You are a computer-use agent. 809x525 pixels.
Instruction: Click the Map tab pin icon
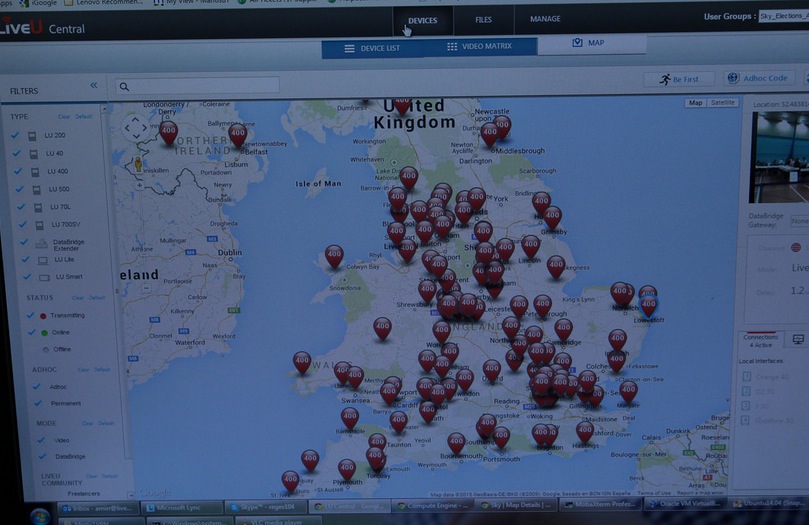point(577,42)
